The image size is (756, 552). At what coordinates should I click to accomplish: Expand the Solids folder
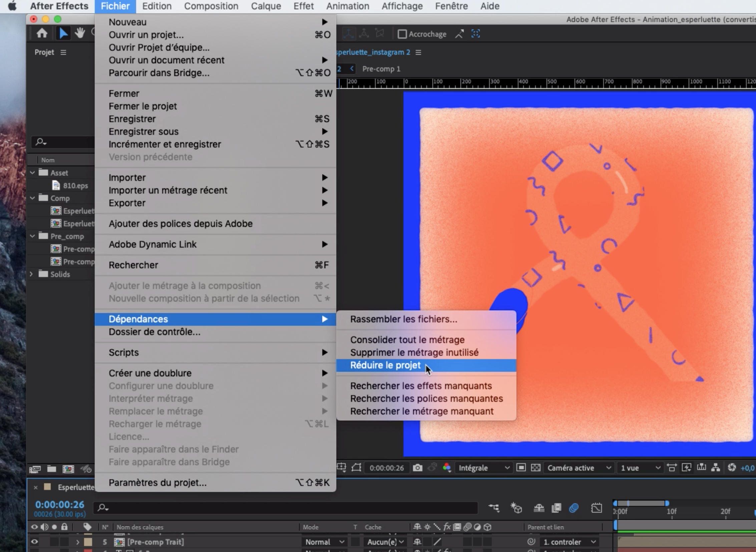32,274
